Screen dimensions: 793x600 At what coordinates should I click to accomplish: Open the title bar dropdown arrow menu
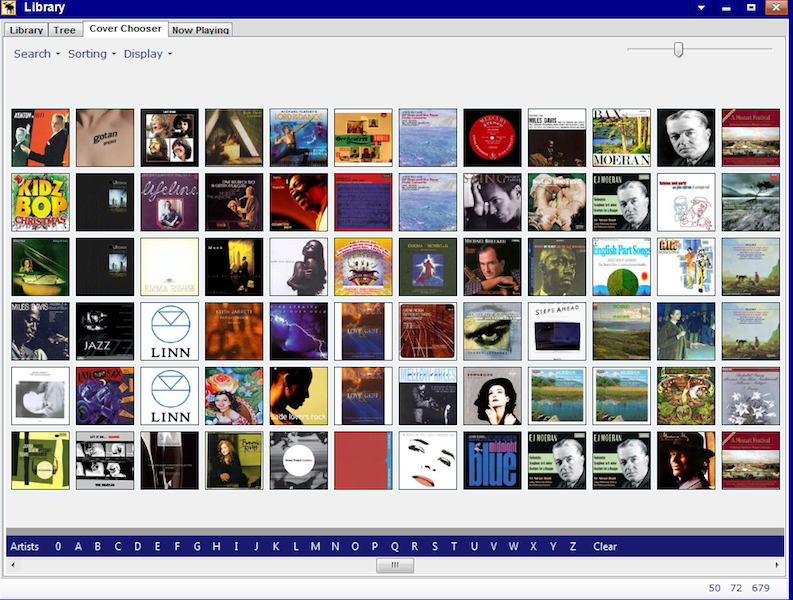point(701,8)
